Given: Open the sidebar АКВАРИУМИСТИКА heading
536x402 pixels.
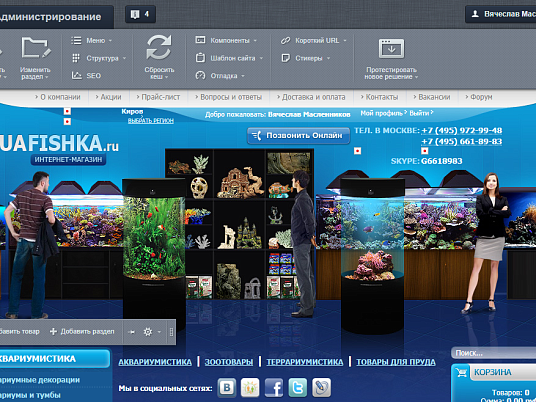Looking at the screenshot, I should [55, 359].
